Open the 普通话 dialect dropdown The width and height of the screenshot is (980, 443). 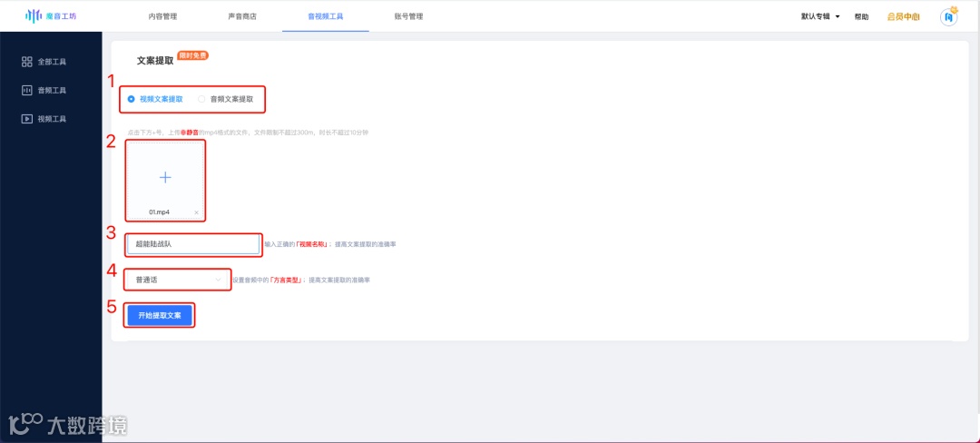(x=178, y=280)
